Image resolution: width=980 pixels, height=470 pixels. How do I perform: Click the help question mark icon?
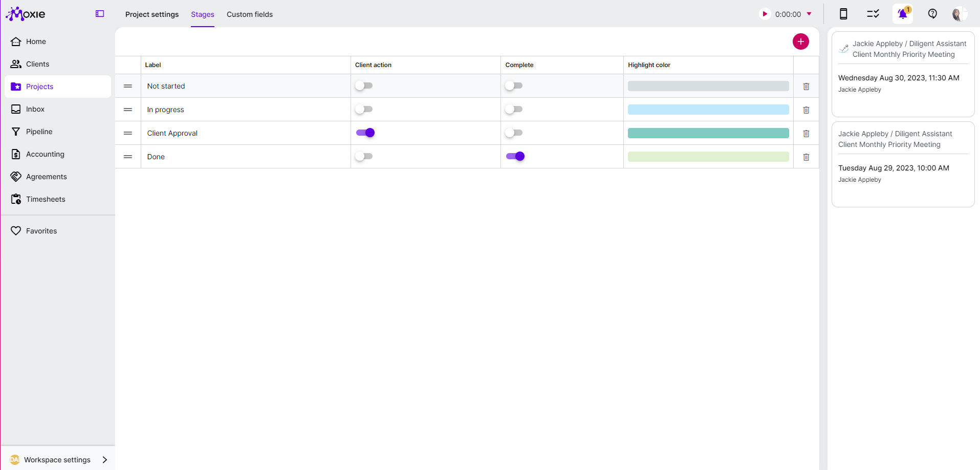coord(932,14)
